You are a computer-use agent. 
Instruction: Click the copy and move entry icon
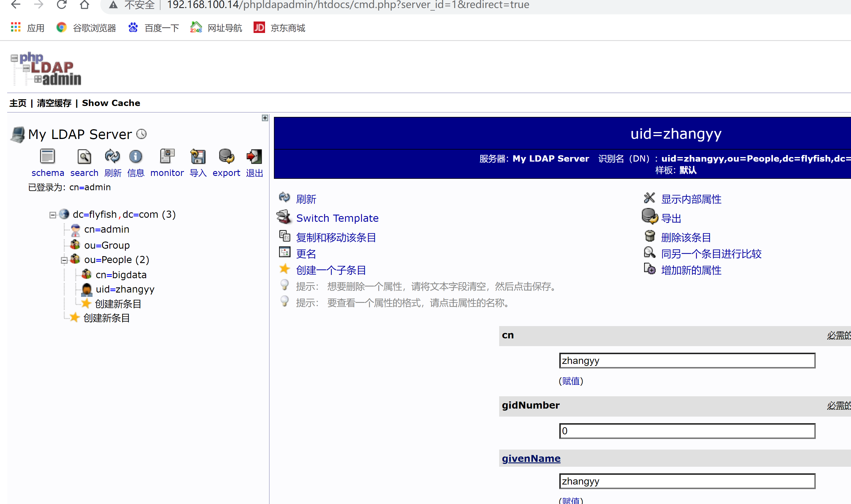click(x=284, y=236)
